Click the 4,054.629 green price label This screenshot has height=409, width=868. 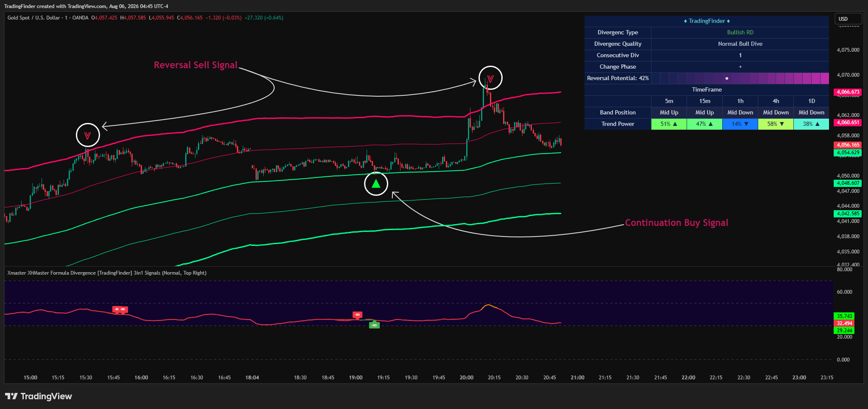click(848, 153)
